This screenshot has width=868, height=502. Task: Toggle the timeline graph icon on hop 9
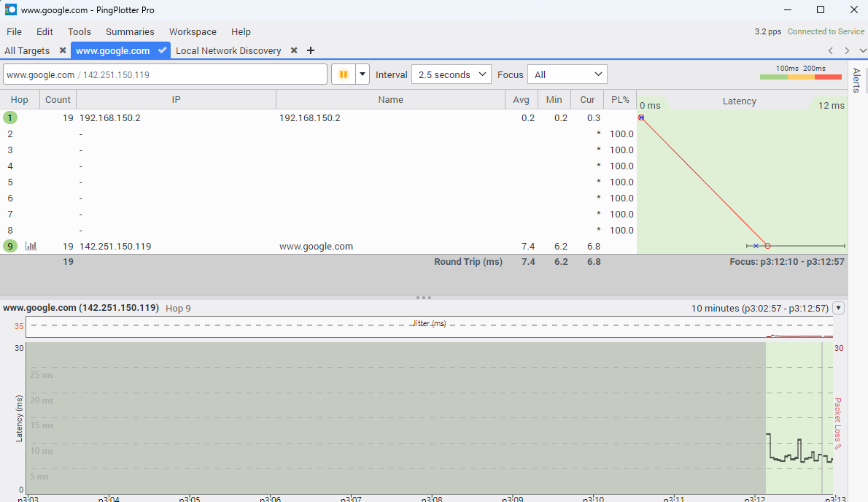point(31,247)
